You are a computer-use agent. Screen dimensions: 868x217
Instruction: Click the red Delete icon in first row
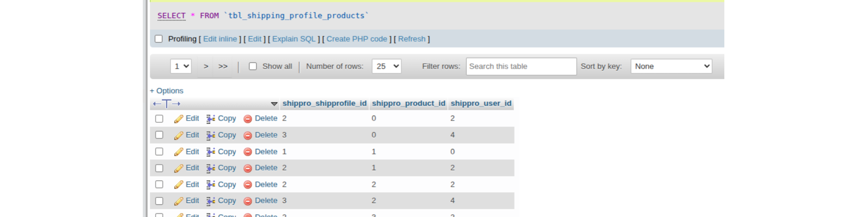coord(248,119)
